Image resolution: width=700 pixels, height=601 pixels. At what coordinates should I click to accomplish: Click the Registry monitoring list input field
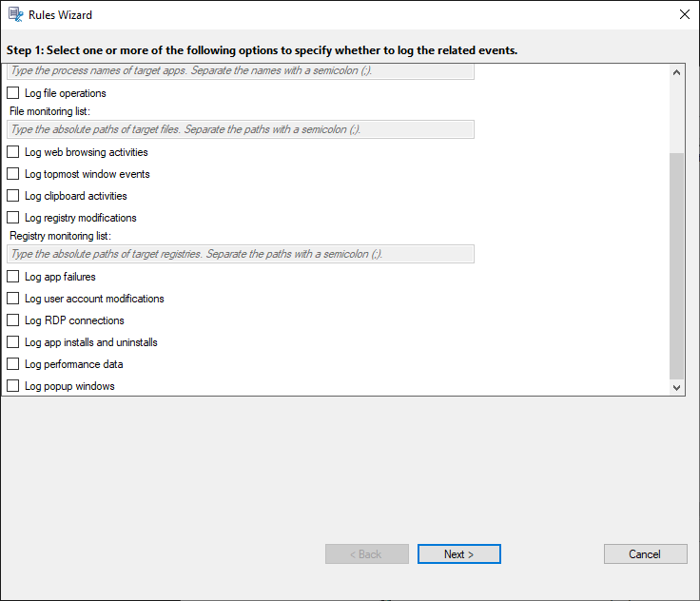[x=241, y=254]
